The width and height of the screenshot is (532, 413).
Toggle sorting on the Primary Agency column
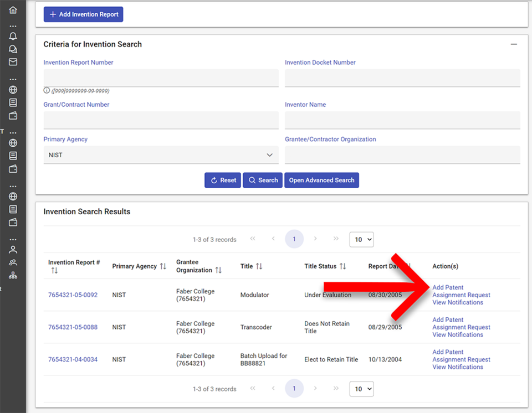click(162, 266)
